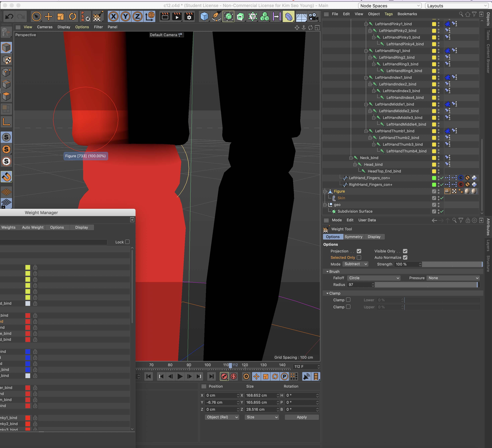The image size is (492, 448).
Task: Toggle the X-axis lock icon
Action: tap(113, 17)
